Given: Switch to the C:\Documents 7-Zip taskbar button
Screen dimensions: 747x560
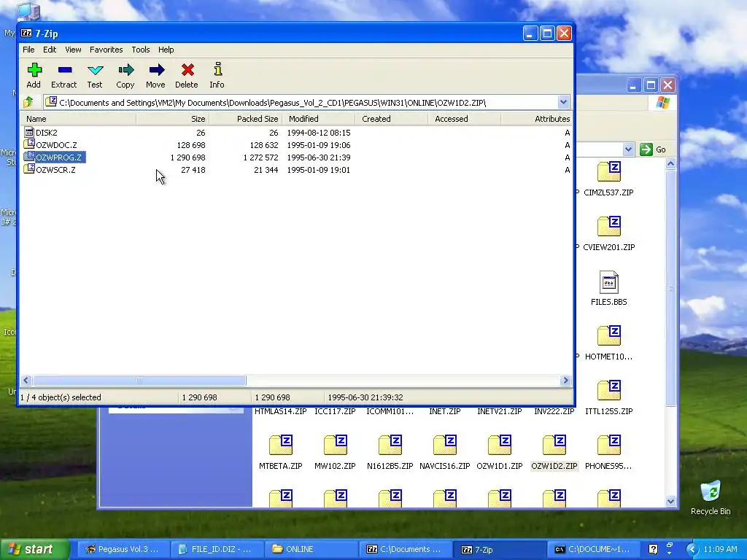Looking at the screenshot, I should point(404,550).
